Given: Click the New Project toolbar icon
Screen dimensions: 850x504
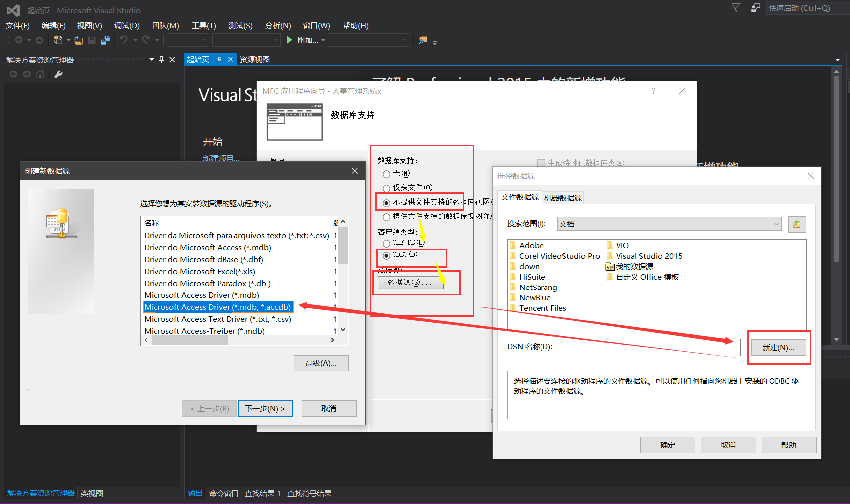Looking at the screenshot, I should [58, 40].
